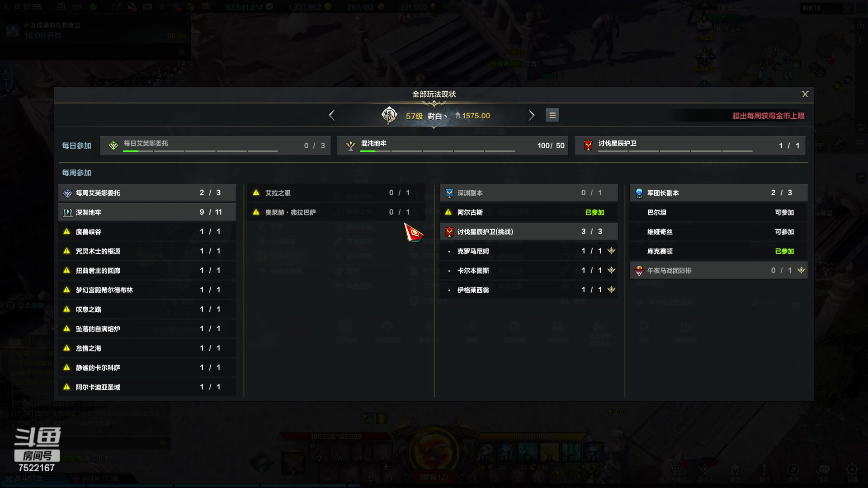Toggle the gold marker on 午夜马戏团彩排
This screenshot has width=868, height=488.
802,270
